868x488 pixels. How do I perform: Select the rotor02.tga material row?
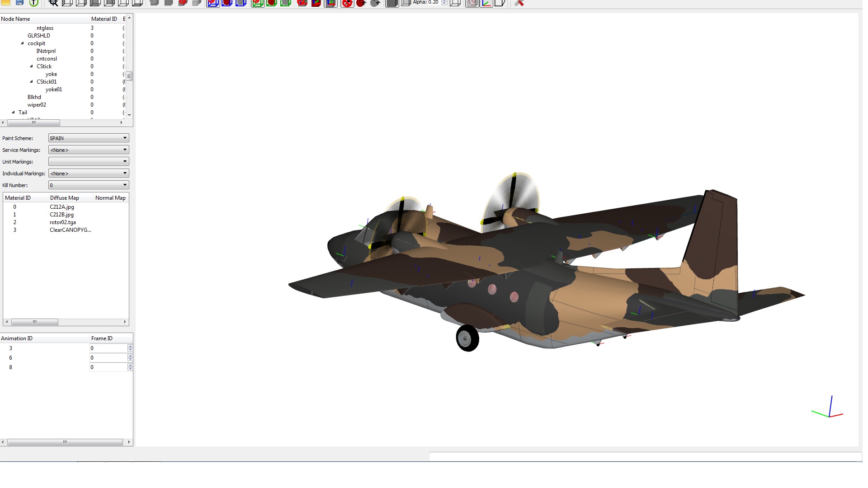66,222
